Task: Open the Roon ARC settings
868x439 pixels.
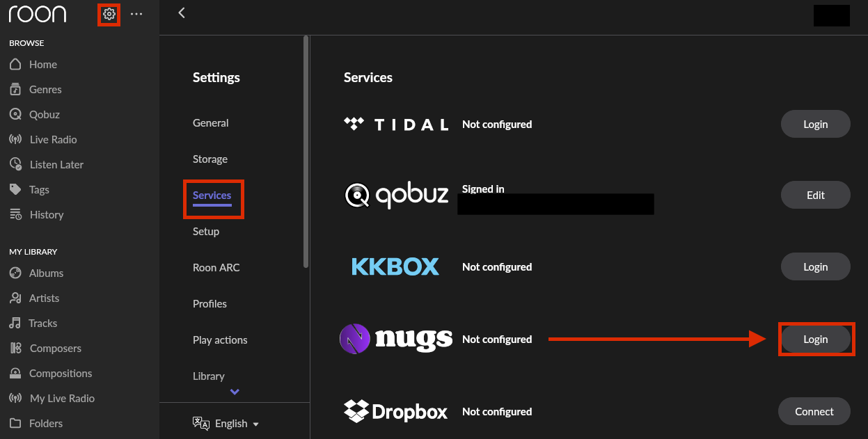Action: point(216,267)
